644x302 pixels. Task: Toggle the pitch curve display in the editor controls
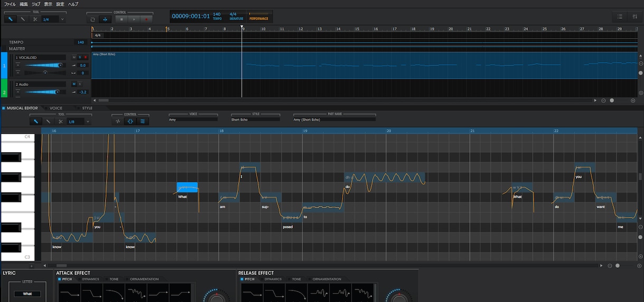coord(130,121)
